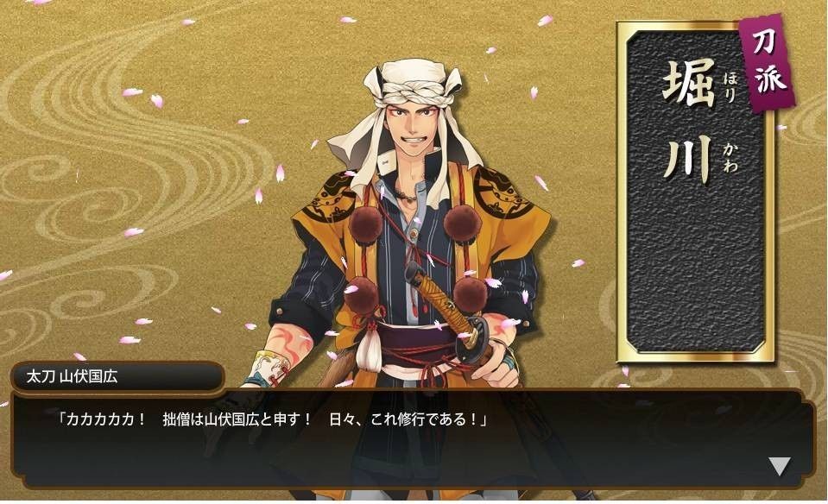Viewport: 828px width, 504px height.
Task: Click the furigana ほり beside 堀
Action: 730,88
